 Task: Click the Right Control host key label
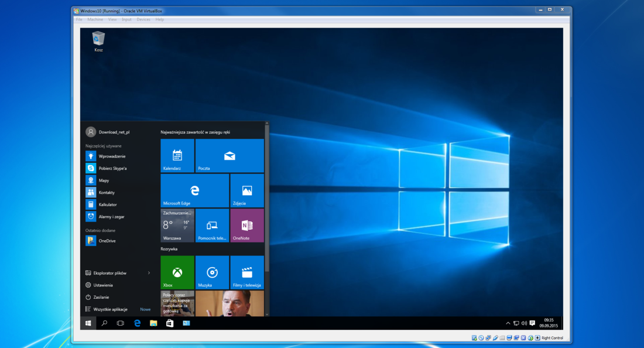553,337
